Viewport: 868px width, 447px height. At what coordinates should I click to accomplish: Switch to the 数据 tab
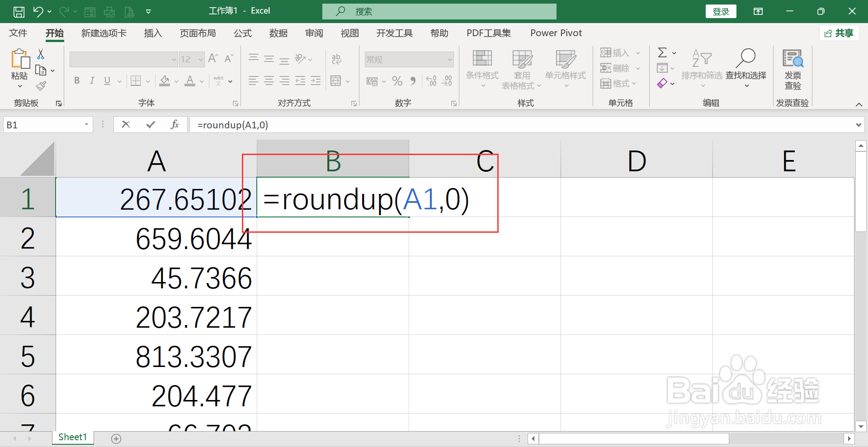pos(278,33)
